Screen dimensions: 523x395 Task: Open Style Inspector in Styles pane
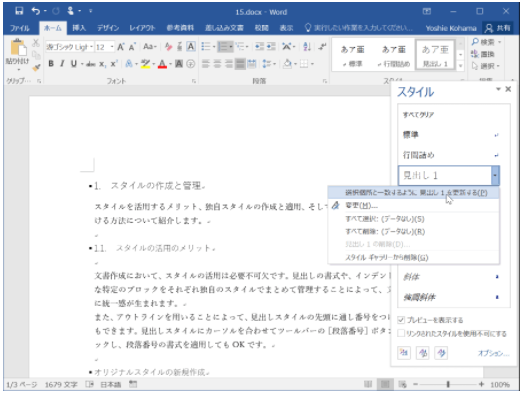pyautogui.click(x=423, y=353)
